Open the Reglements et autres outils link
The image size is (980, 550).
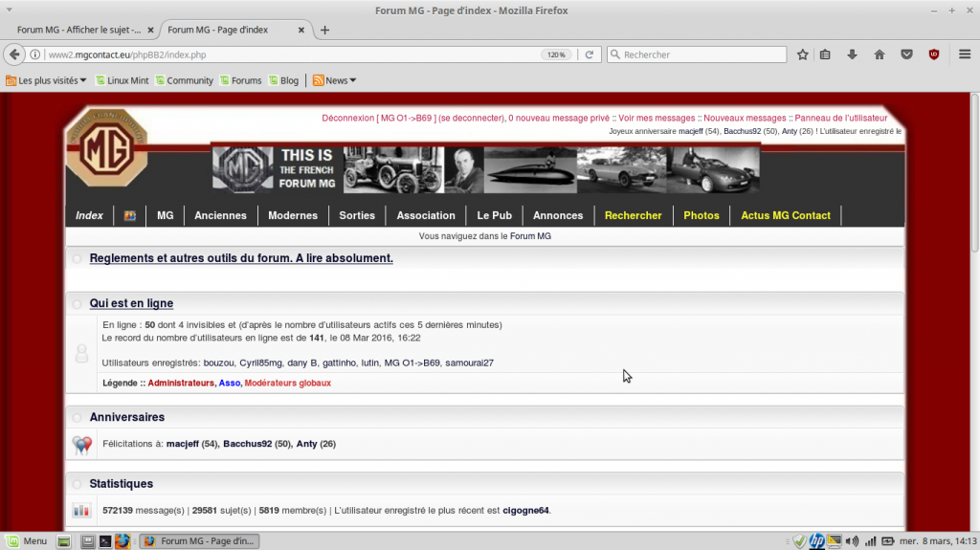pos(241,258)
